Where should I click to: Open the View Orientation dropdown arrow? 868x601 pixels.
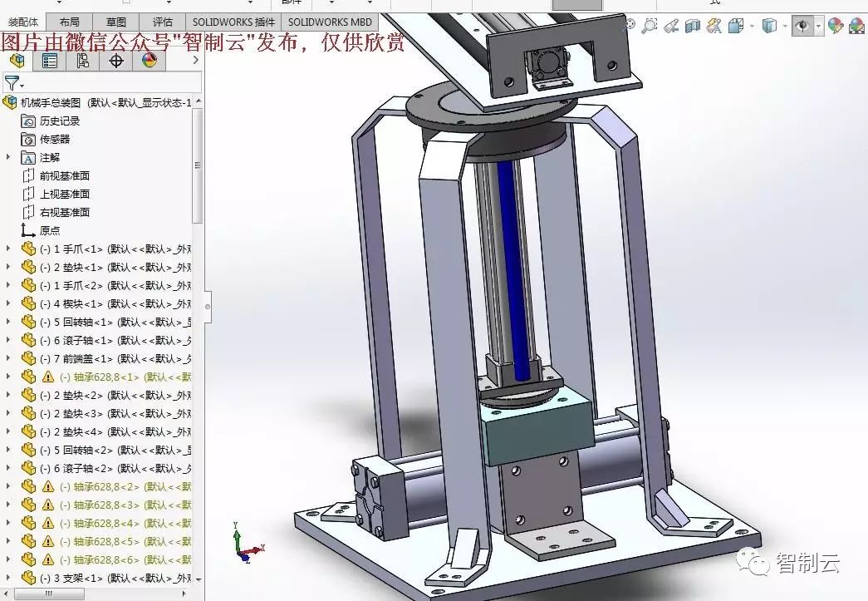(751, 27)
